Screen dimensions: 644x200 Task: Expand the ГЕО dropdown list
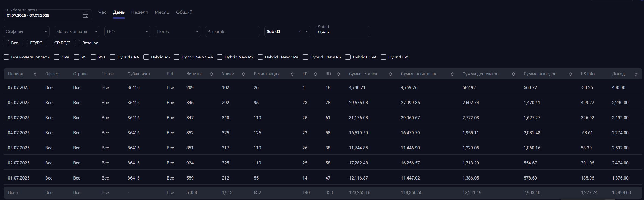(x=127, y=31)
